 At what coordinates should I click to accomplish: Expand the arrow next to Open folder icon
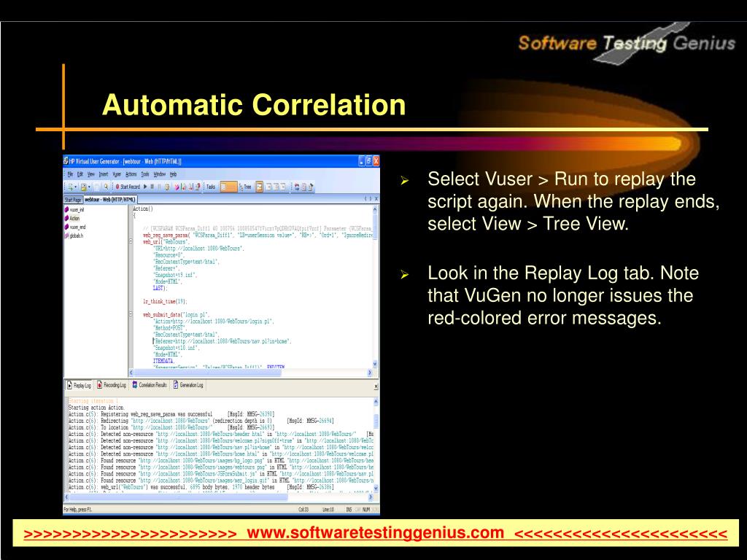pos(89,187)
